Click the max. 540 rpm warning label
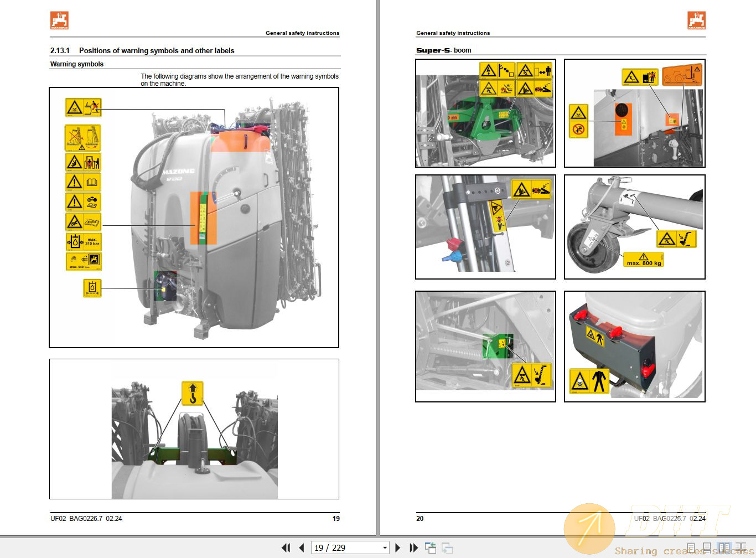The image size is (756, 558). [84, 261]
